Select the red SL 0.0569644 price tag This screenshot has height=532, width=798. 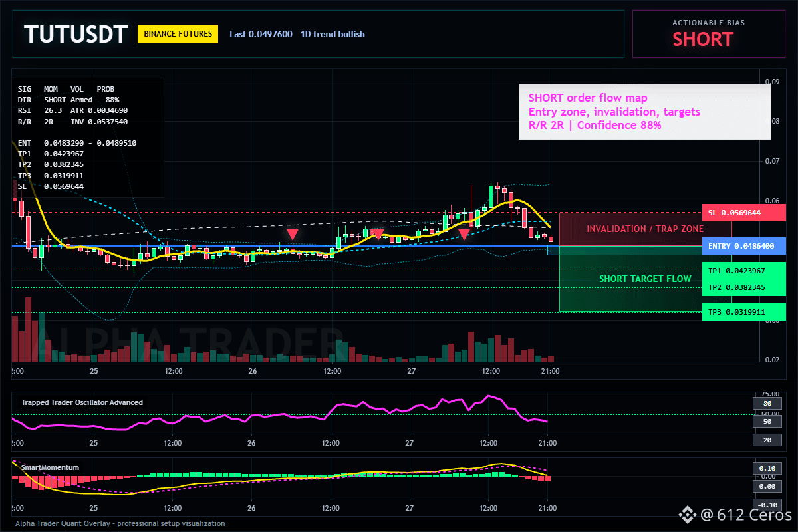pos(743,213)
